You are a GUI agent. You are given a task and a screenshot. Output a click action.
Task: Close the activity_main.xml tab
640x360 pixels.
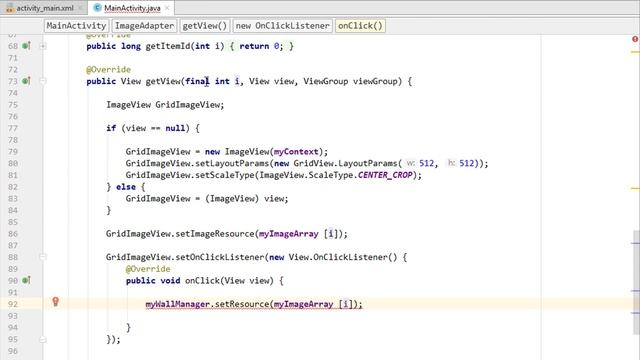click(x=80, y=8)
